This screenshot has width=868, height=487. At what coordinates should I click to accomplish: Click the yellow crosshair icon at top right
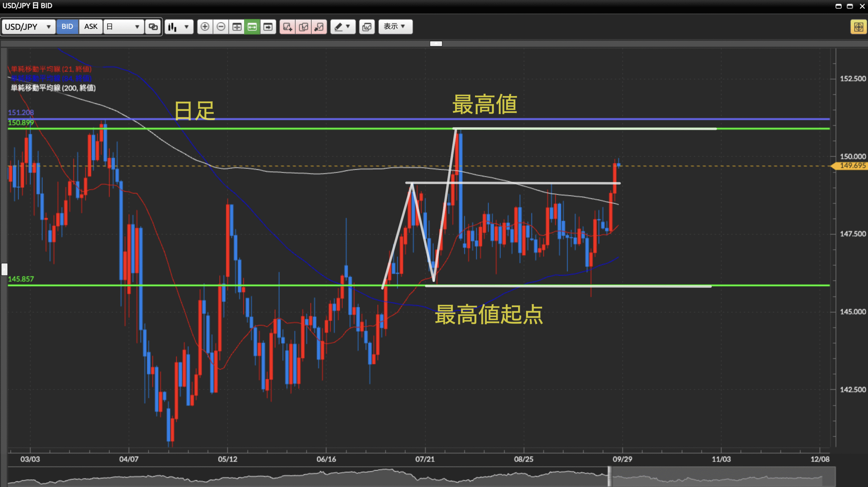pos(858,27)
